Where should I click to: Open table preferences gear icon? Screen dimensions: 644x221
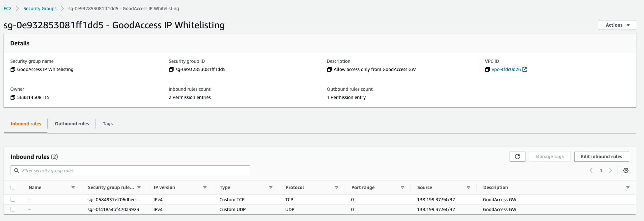pos(626,170)
